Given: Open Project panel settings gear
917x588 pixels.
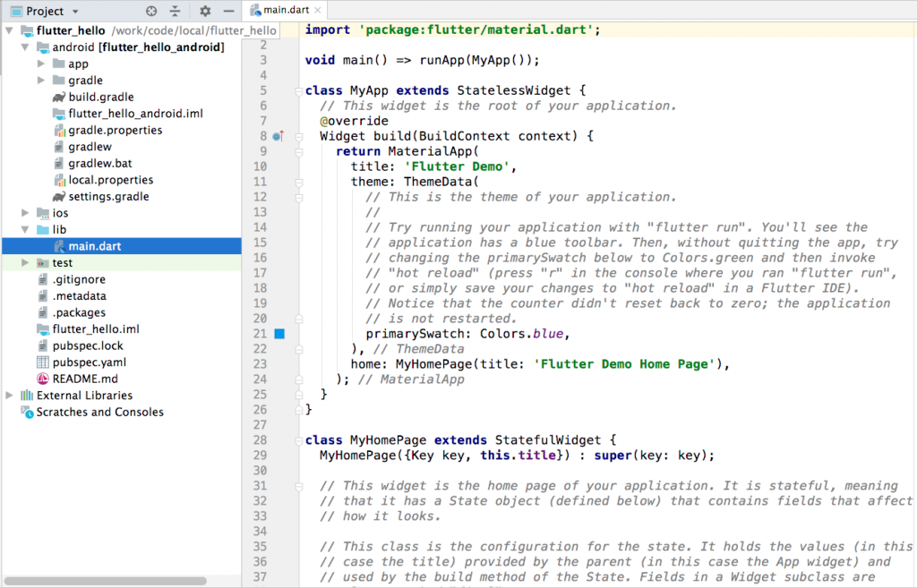Looking at the screenshot, I should pyautogui.click(x=205, y=11).
